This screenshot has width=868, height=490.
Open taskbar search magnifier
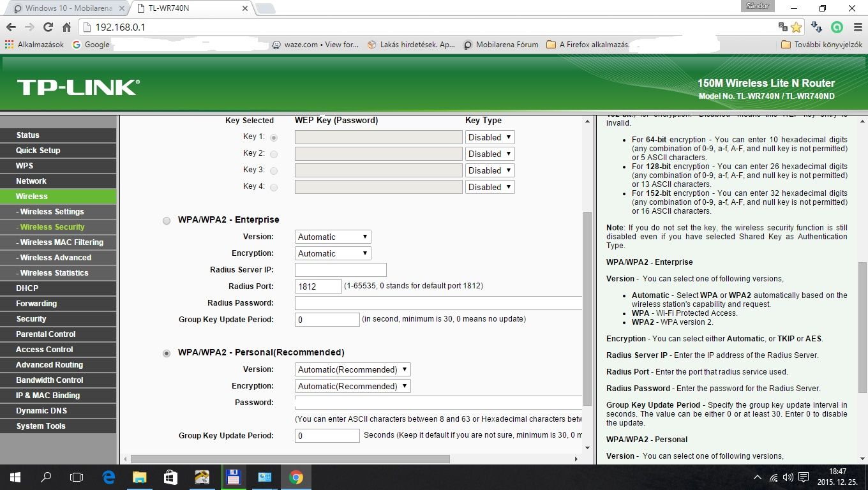(x=46, y=477)
